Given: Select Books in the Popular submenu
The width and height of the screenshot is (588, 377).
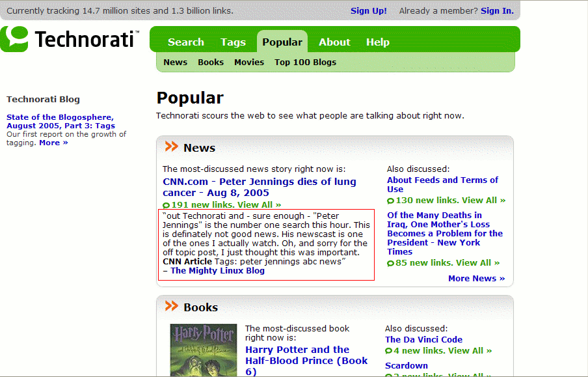Looking at the screenshot, I should (x=211, y=63).
